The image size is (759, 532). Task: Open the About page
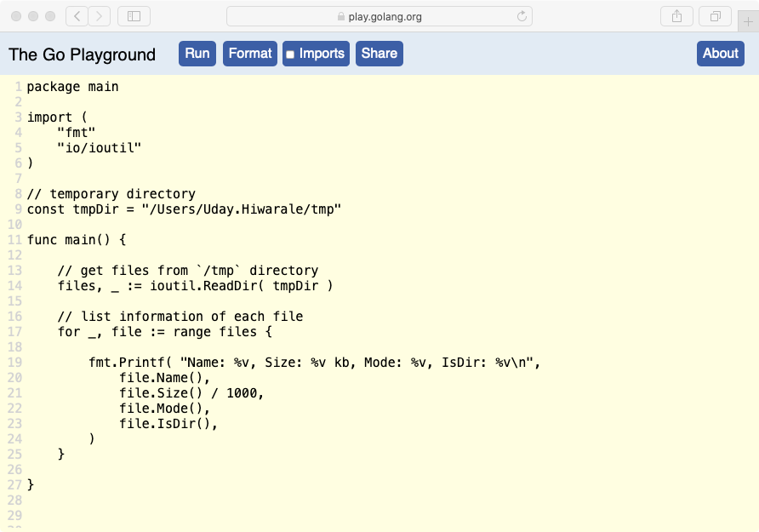pyautogui.click(x=720, y=54)
